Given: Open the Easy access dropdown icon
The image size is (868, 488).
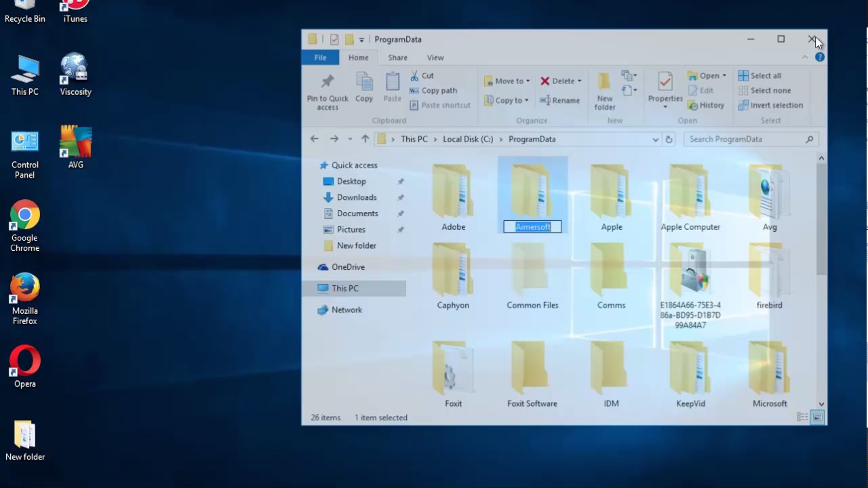Looking at the screenshot, I should (x=629, y=91).
